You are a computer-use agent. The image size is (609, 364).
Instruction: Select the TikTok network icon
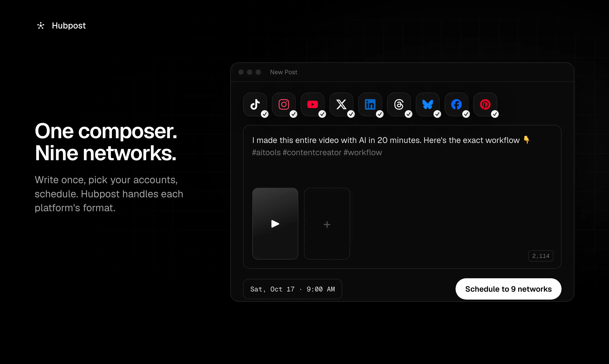[255, 104]
